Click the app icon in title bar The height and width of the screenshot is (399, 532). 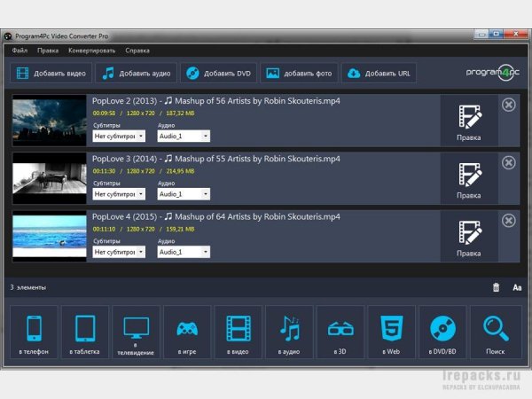[8, 36]
